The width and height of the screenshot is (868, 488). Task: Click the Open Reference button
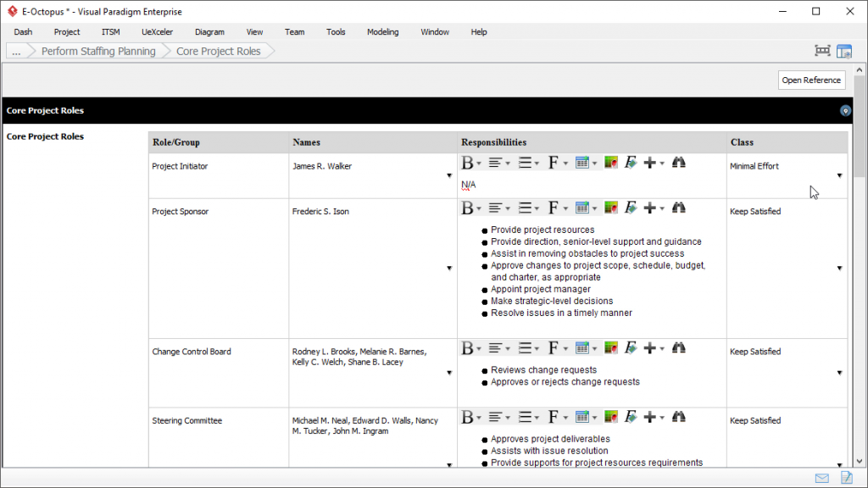click(811, 80)
